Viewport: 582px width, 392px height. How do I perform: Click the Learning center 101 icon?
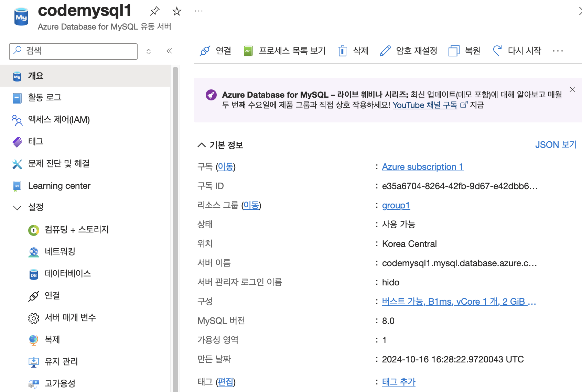click(x=17, y=186)
